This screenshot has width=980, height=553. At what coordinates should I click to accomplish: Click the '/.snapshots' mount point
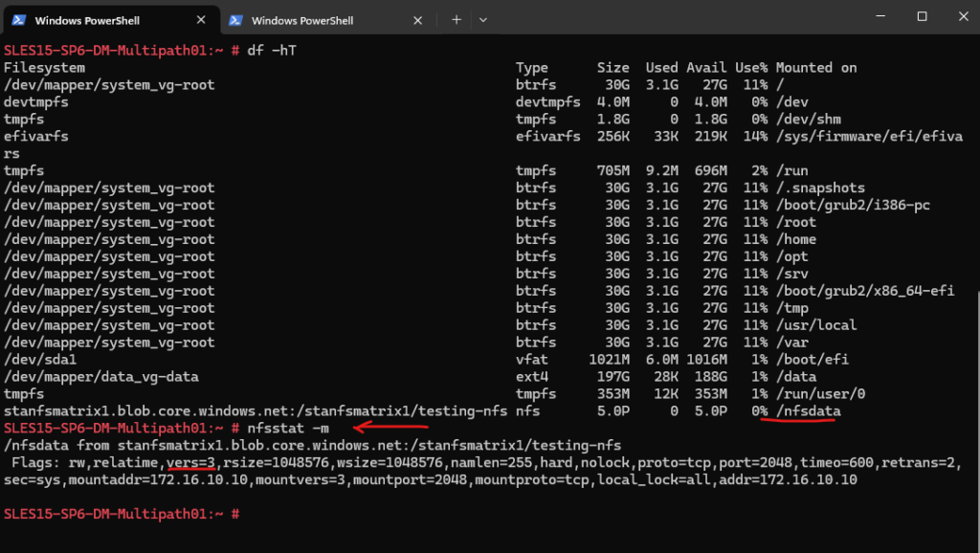pos(820,188)
